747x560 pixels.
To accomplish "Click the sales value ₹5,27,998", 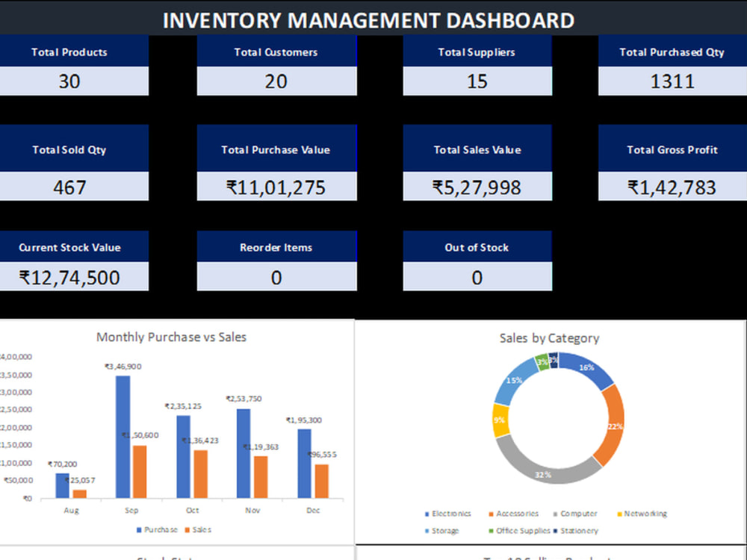I will (477, 187).
